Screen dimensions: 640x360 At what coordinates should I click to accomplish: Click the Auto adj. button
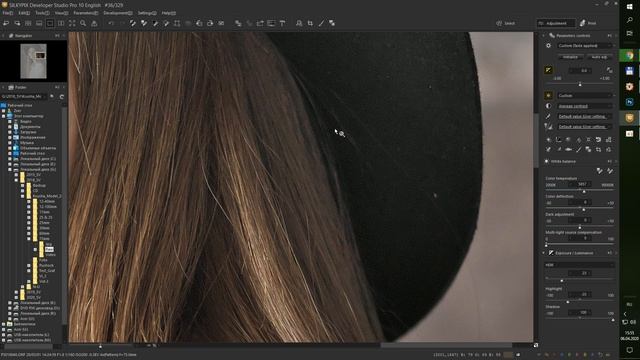tap(599, 57)
